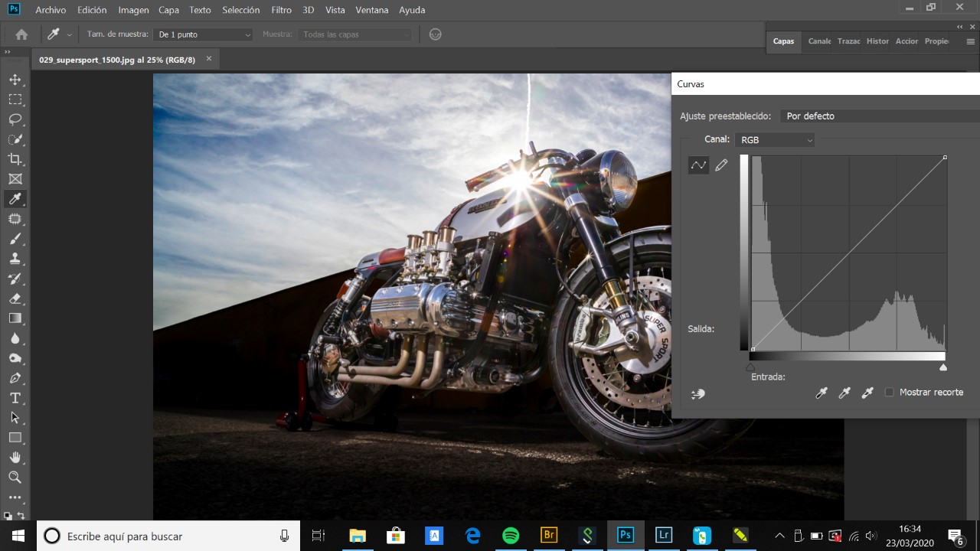Open the Canal RGB dropdown
980x551 pixels.
(775, 140)
